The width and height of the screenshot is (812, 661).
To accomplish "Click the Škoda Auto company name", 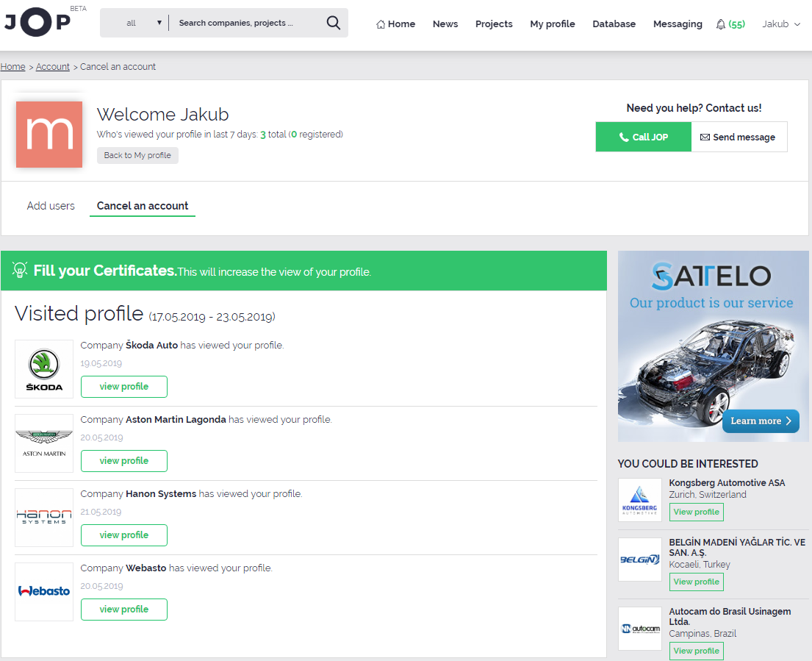I will point(151,345).
